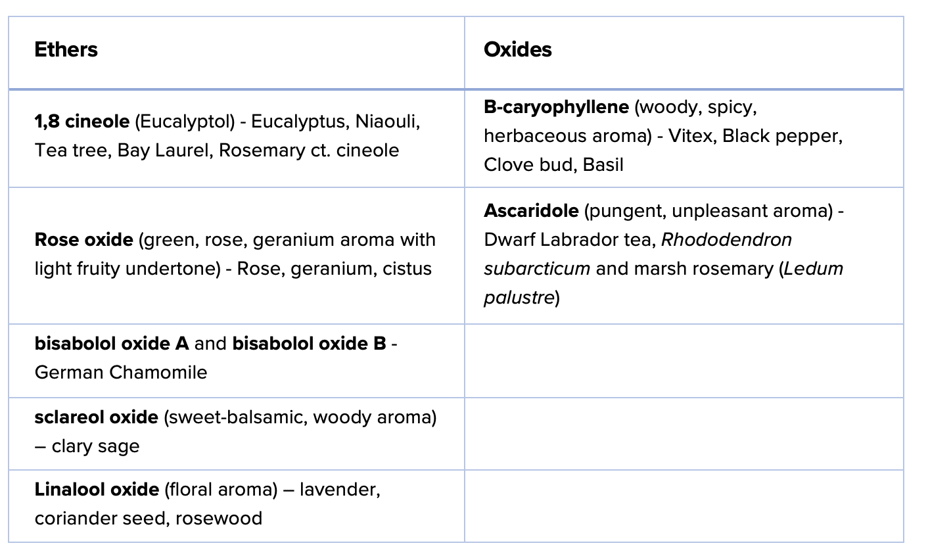This screenshot has height=560, width=928.
Task: Click the Ascaridole term
Action: 531,210
